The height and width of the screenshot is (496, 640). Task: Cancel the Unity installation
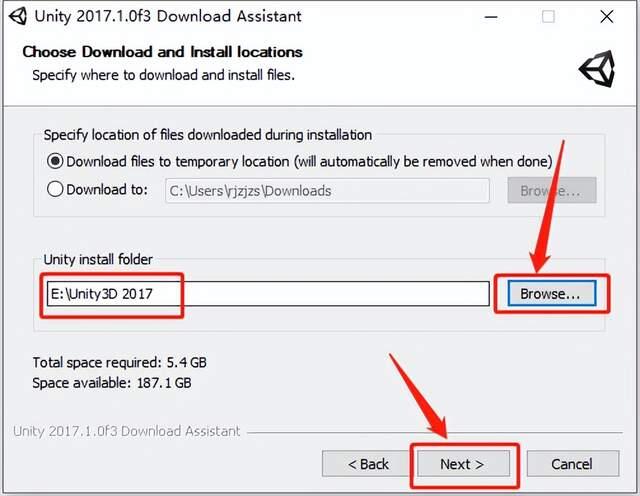(x=572, y=464)
